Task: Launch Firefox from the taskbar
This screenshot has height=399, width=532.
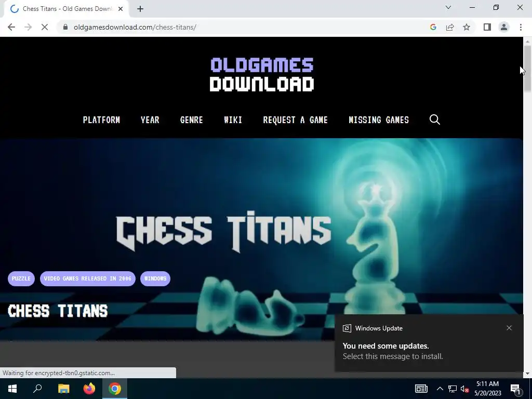Action: (89, 389)
